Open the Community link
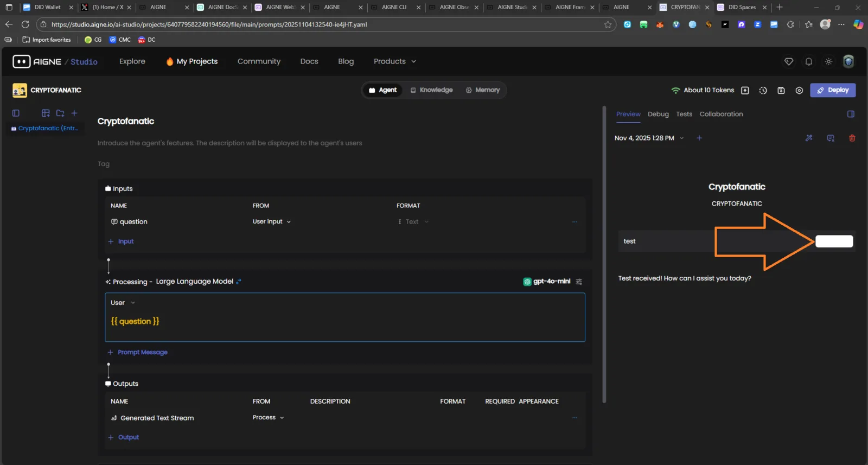The width and height of the screenshot is (868, 465). tap(259, 62)
